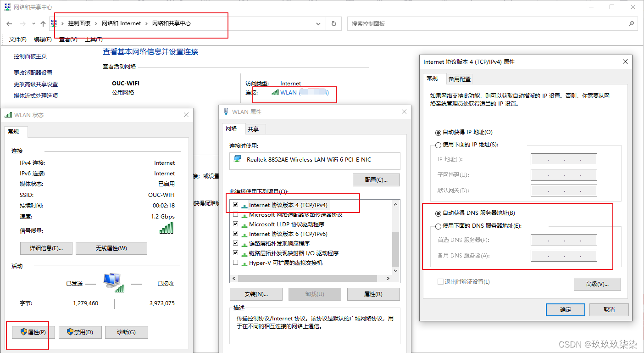644x353 pixels.
Task: Refresh the Control Panel address bar
Action: click(x=333, y=23)
